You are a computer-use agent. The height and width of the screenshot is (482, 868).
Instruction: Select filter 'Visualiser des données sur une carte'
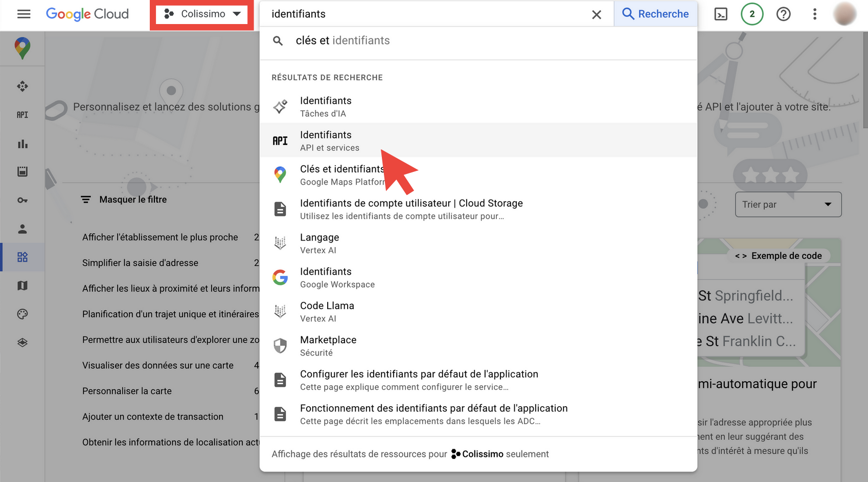click(x=158, y=365)
